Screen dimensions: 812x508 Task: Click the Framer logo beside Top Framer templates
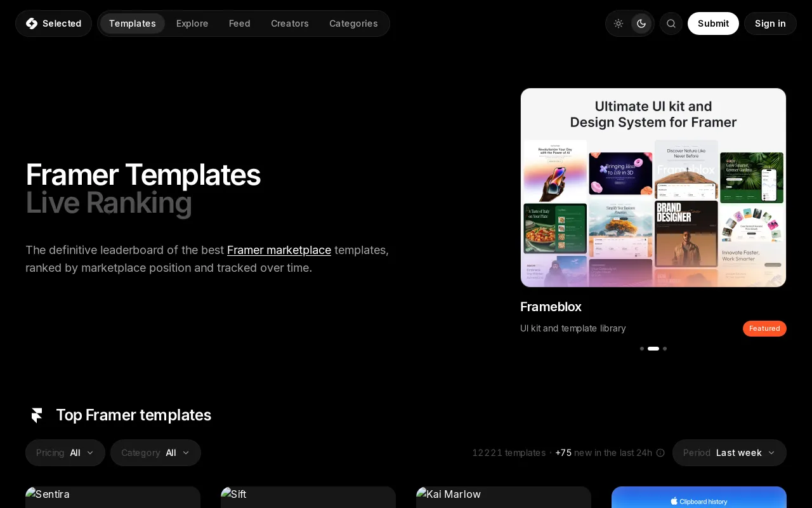coord(37,415)
